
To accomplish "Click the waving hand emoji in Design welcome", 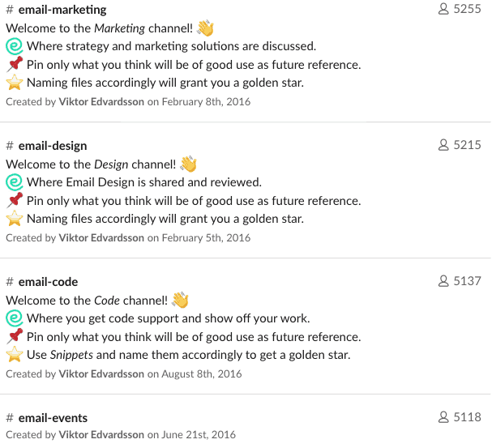I will coord(188,164).
